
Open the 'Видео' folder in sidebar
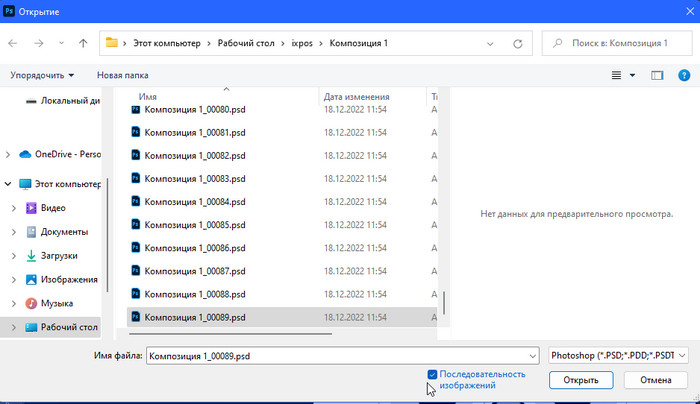46,208
